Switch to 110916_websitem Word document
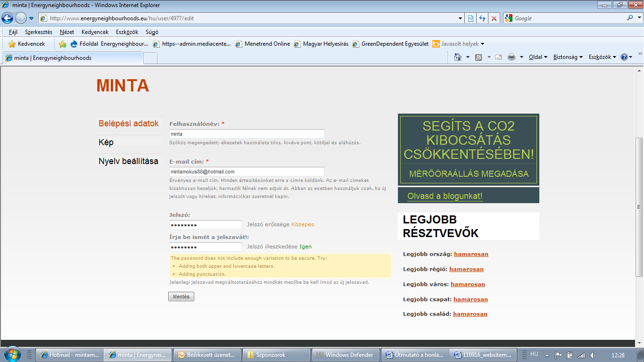 tap(483, 355)
